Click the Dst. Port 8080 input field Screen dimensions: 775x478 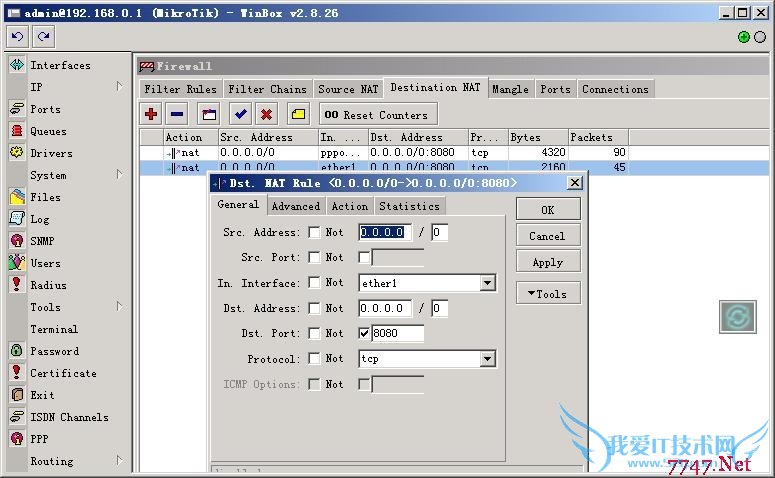[398, 334]
